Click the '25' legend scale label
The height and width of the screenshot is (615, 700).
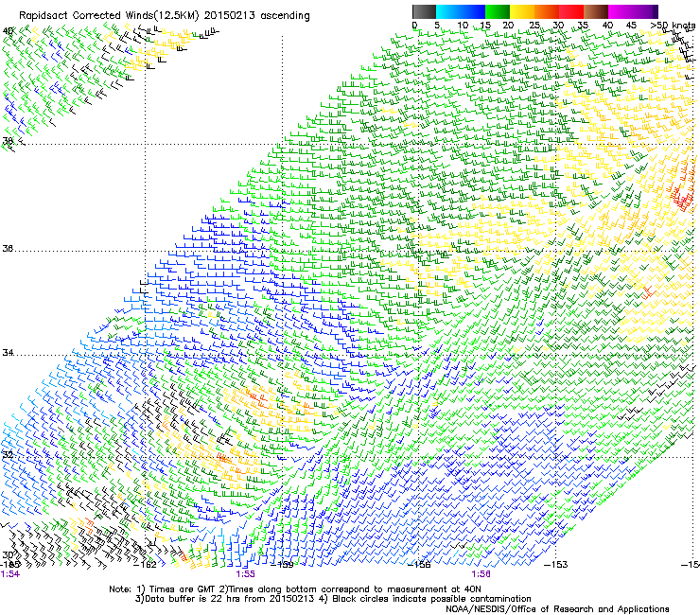(534, 26)
